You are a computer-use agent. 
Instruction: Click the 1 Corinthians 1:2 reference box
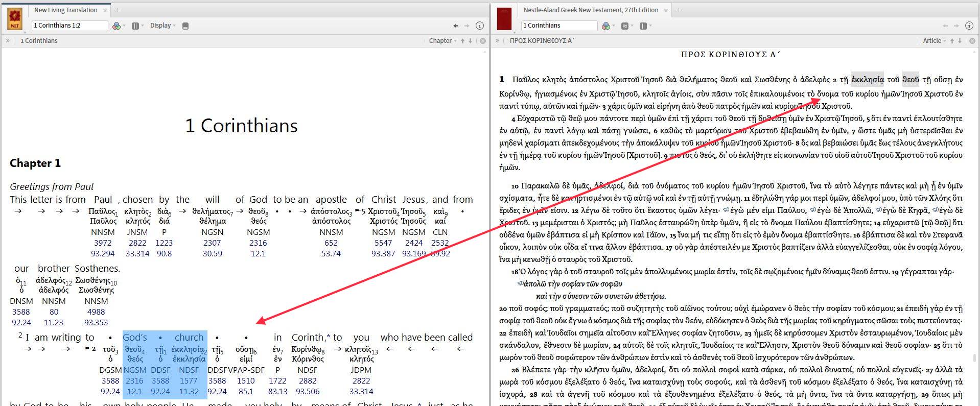pos(69,26)
